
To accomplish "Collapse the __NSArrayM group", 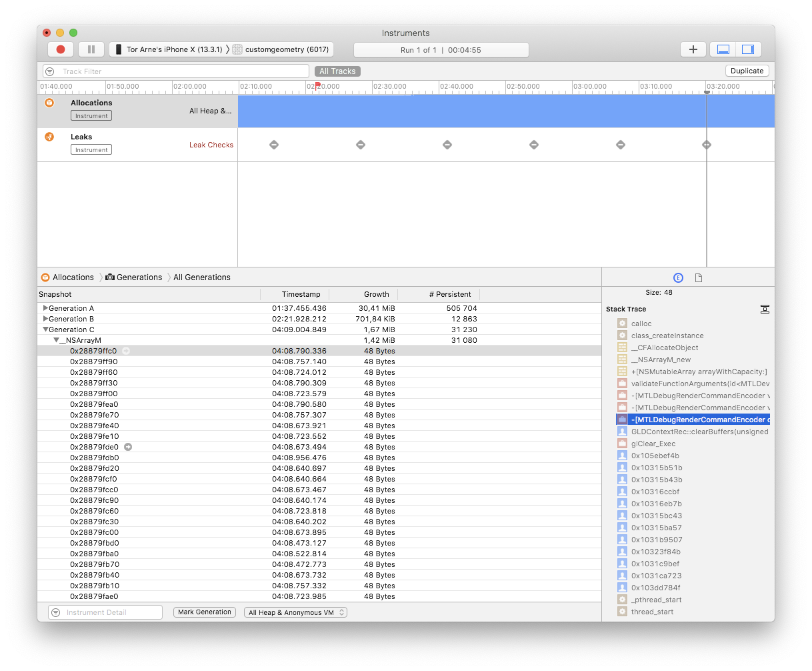I will pyautogui.click(x=56, y=340).
